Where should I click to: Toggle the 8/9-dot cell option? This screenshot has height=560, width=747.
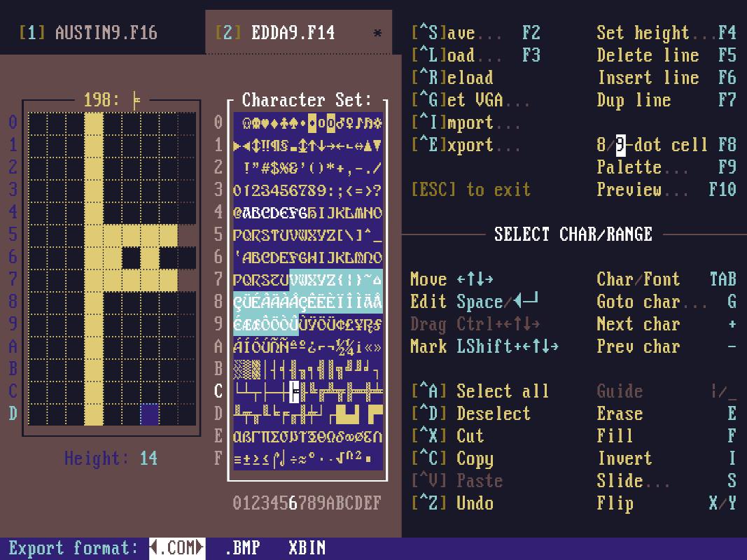[666, 145]
